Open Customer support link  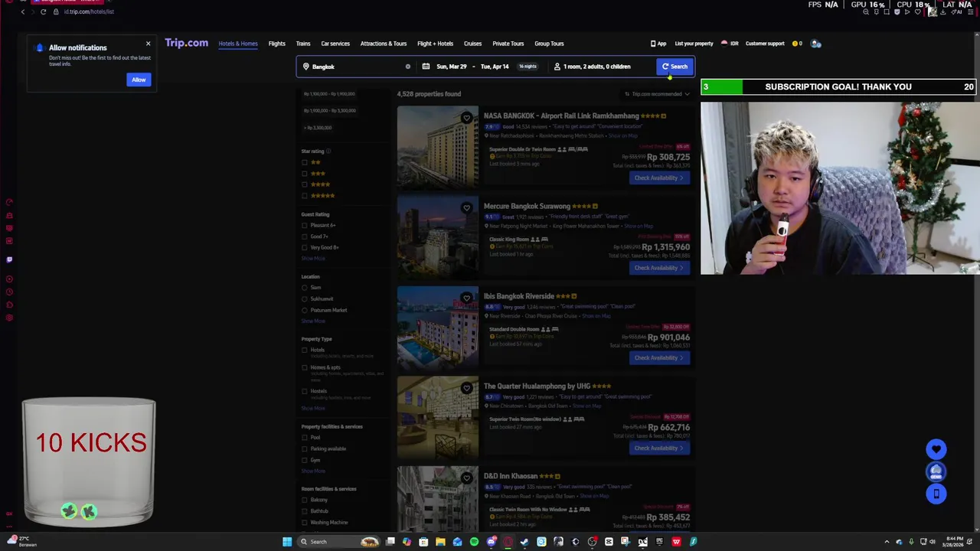click(765, 44)
